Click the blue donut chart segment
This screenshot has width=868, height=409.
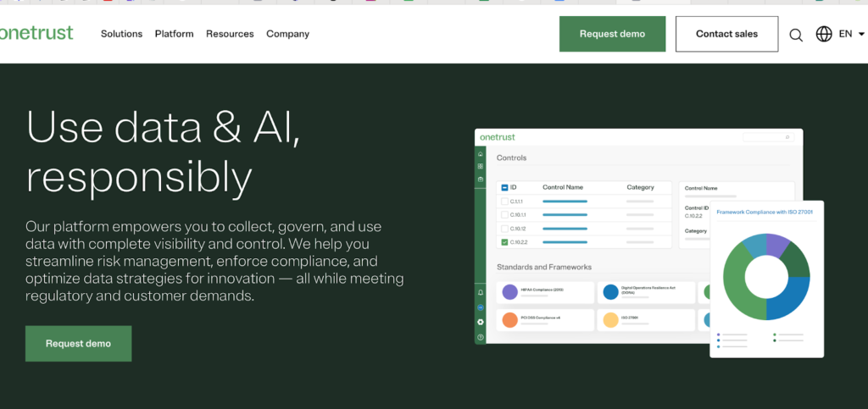click(x=788, y=298)
